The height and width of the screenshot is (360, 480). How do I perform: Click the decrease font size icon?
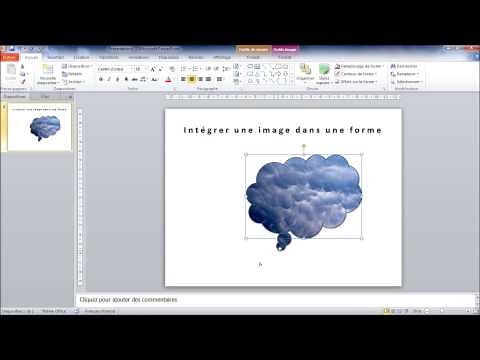point(161,69)
